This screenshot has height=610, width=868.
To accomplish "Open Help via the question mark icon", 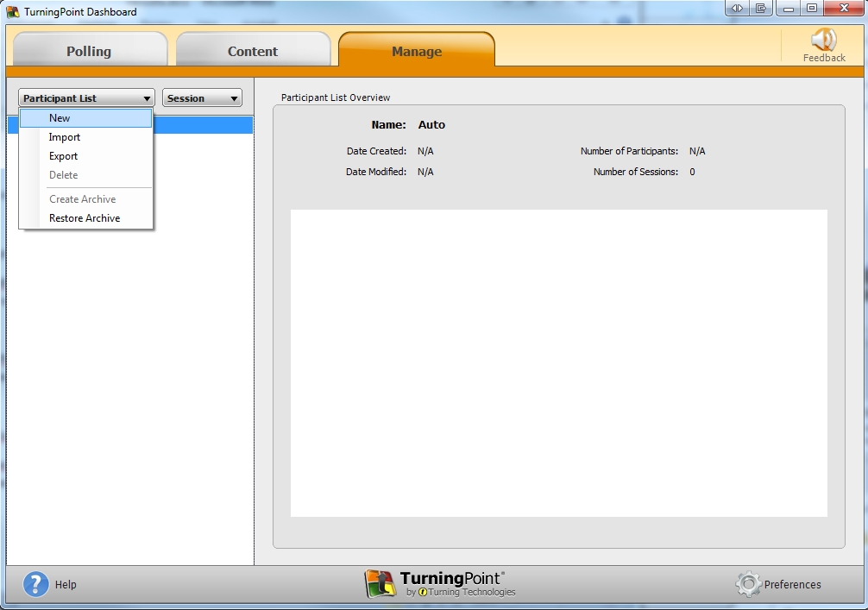I will (35, 584).
